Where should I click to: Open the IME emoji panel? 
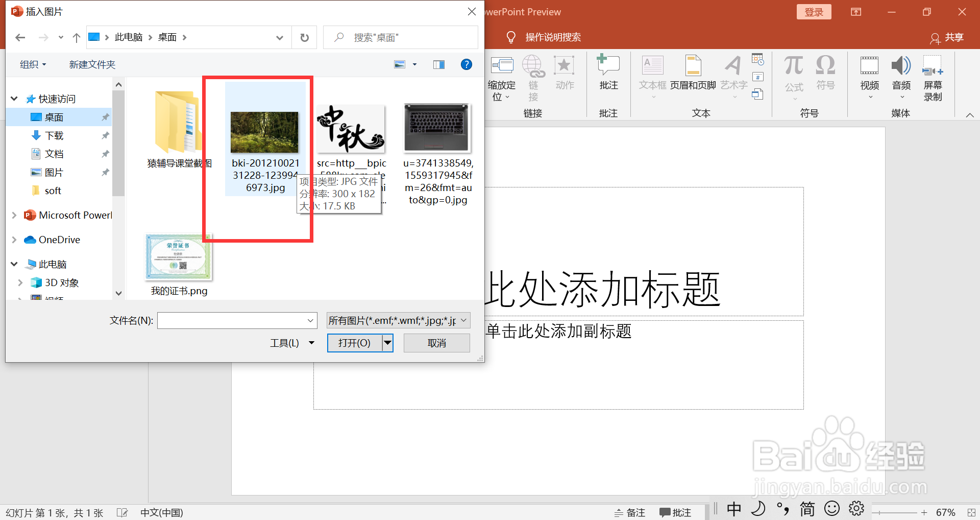coord(832,508)
